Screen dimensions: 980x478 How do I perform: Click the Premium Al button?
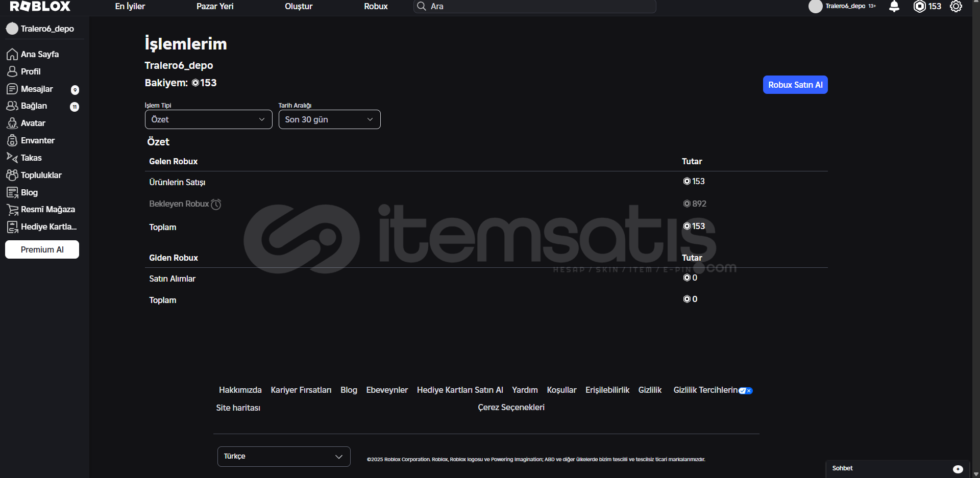(x=42, y=249)
